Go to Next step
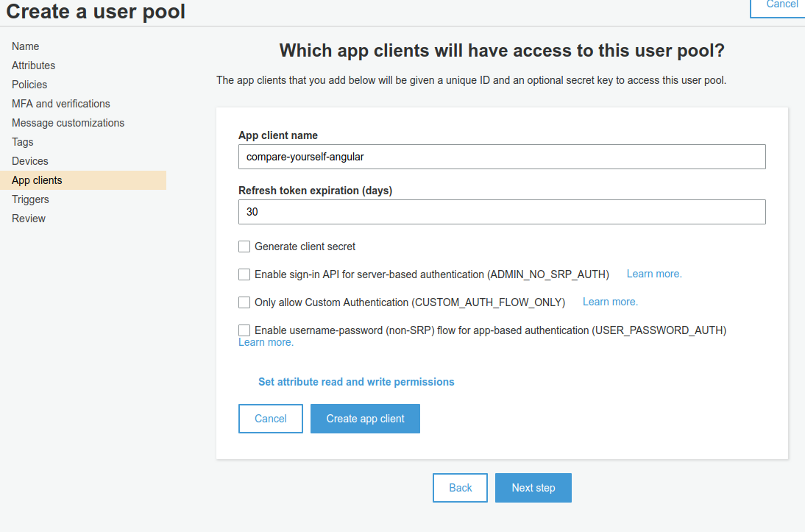Image resolution: width=805 pixels, height=532 pixels. pos(533,488)
